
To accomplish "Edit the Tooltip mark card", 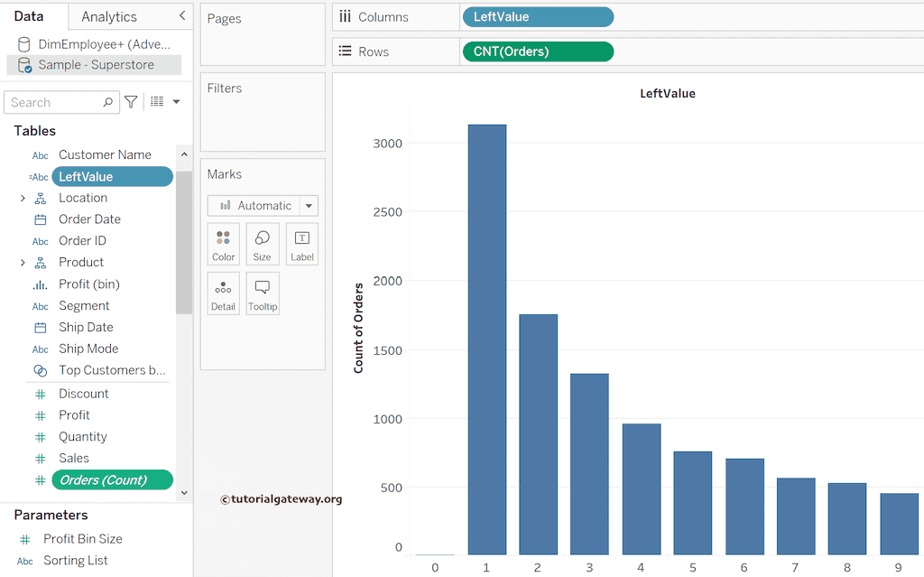I will tap(262, 293).
